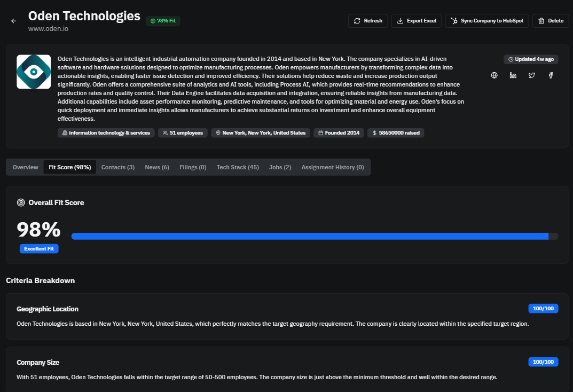Viewport: 573px width, 392px height.
Task: Click the Updated 4w ago status chip
Action: [530, 59]
